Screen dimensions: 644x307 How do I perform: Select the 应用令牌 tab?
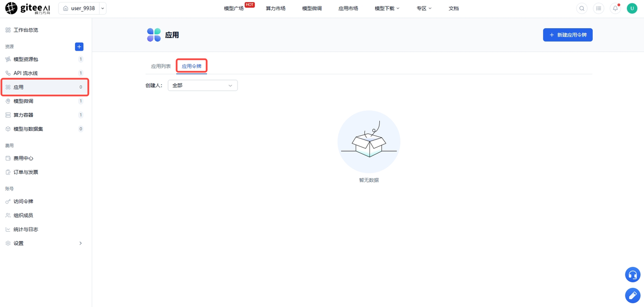(192, 66)
